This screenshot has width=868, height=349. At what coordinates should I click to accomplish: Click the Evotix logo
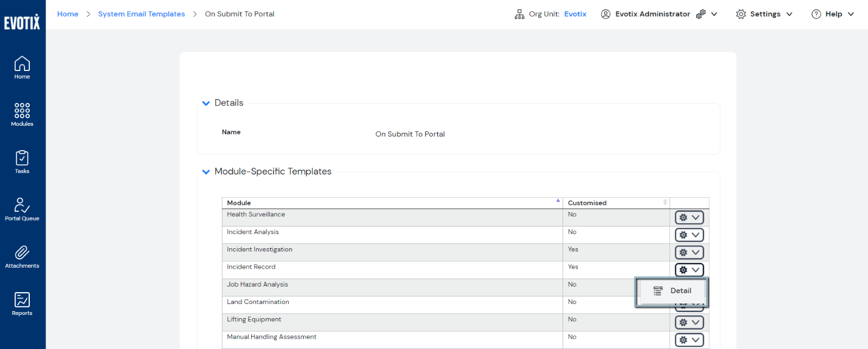(x=22, y=22)
